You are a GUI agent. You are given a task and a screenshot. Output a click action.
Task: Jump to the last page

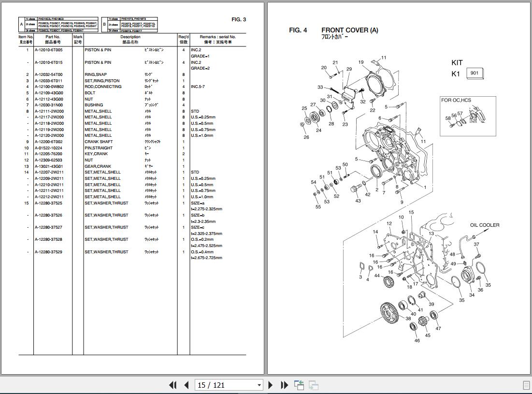tap(284, 385)
